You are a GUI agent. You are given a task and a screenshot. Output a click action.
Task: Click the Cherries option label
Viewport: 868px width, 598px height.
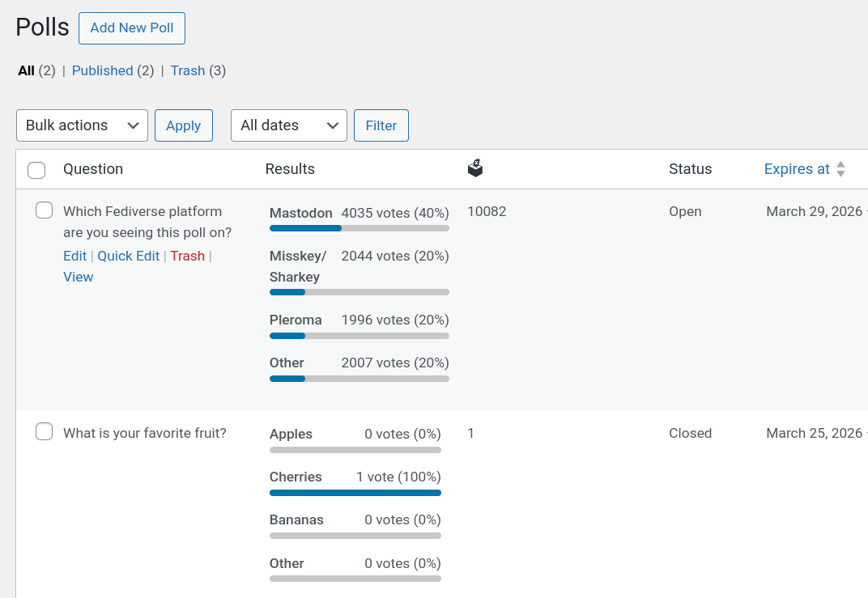tap(296, 477)
